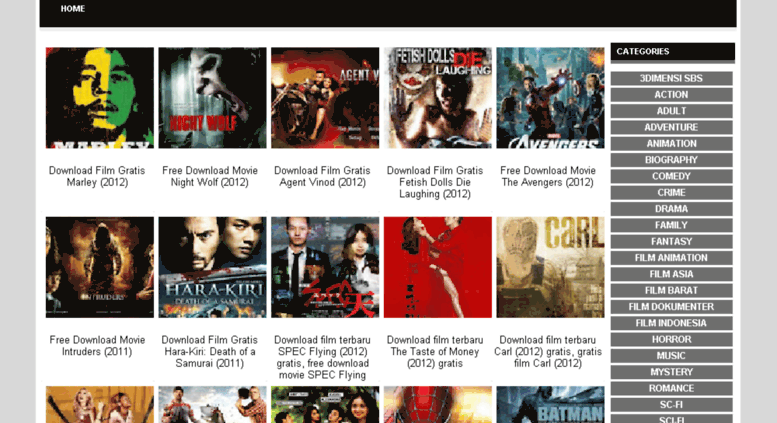Open the Fetish Dolls Die Laughing poster

[x=438, y=98]
